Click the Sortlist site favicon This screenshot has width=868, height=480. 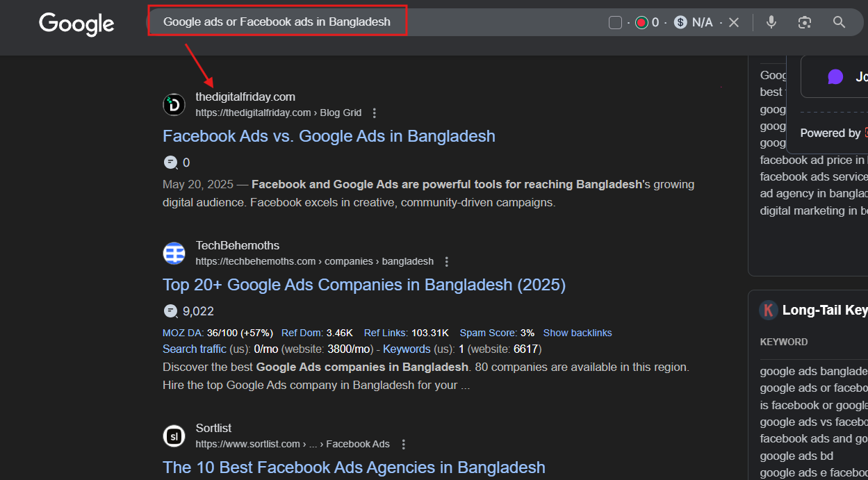pyautogui.click(x=174, y=436)
